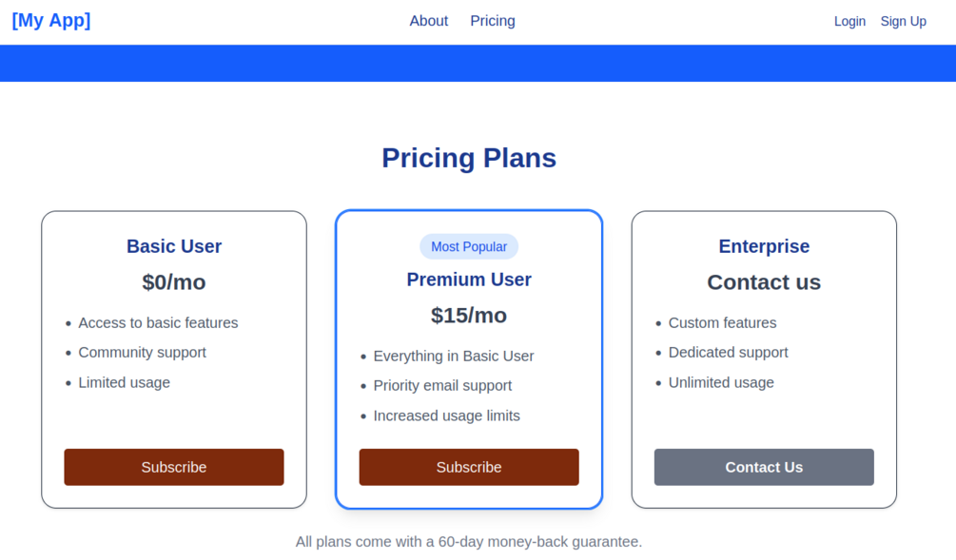Click the 60-day money-back guarantee text

pos(469,541)
